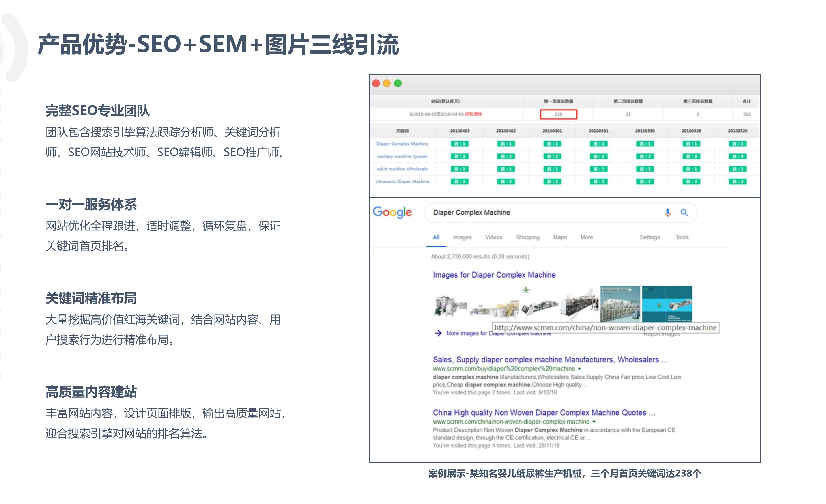The height and width of the screenshot is (504, 826).
Task: Click in the Diaper Complex Machine search box
Action: pyautogui.click(x=561, y=213)
